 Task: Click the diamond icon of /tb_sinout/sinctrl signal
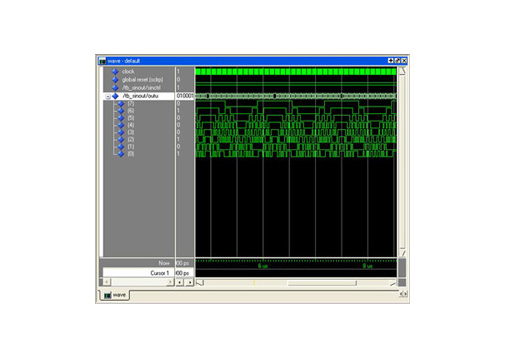(115, 88)
